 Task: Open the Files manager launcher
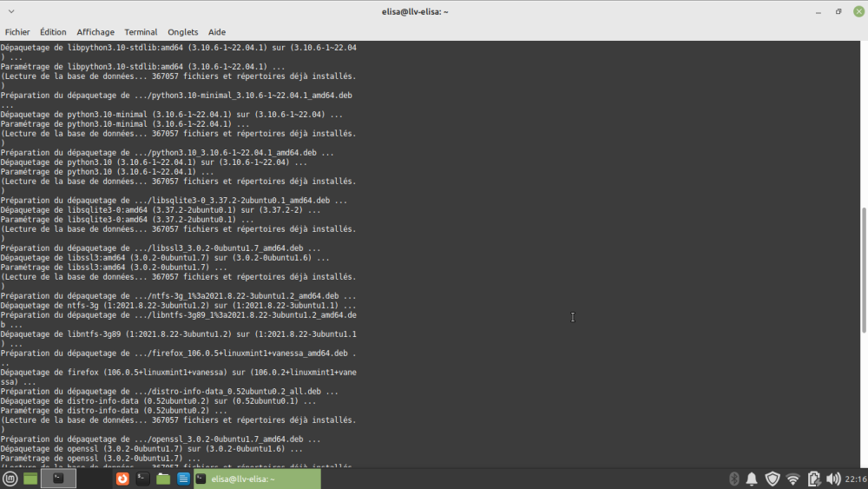(x=163, y=479)
